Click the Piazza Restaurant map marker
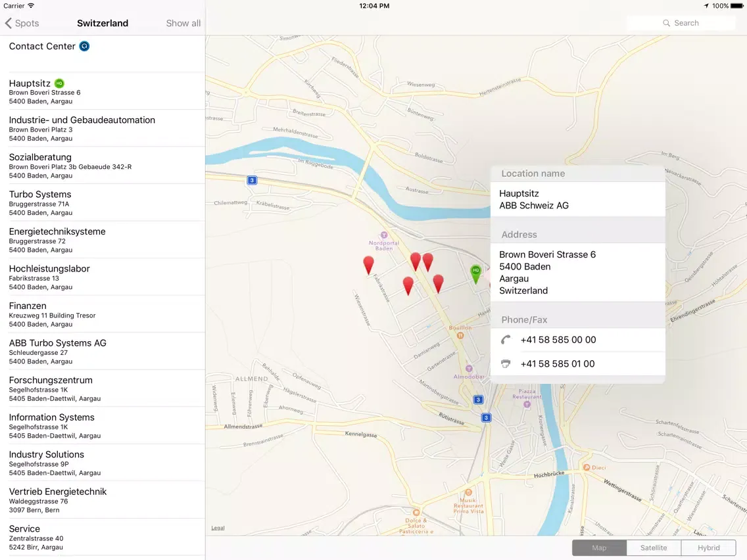 pos(527,404)
